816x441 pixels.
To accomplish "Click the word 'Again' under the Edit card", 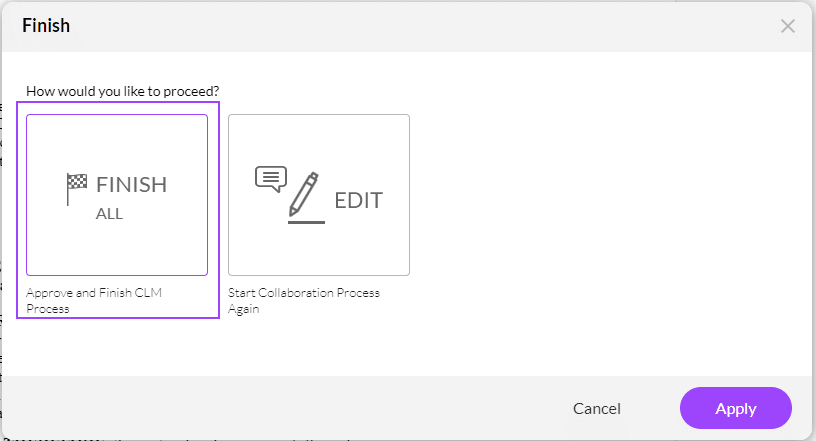I will pyautogui.click(x=244, y=309).
